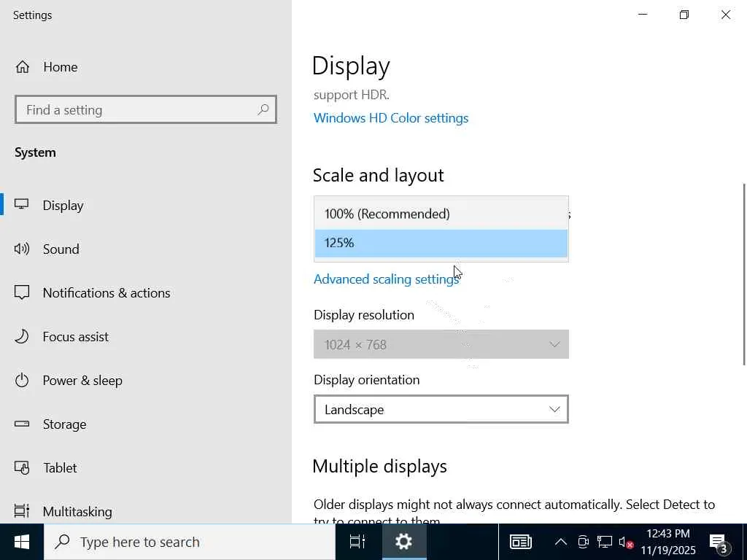The width and height of the screenshot is (747, 560).
Task: Open the Action Center notifications icon
Action: pyautogui.click(x=719, y=542)
